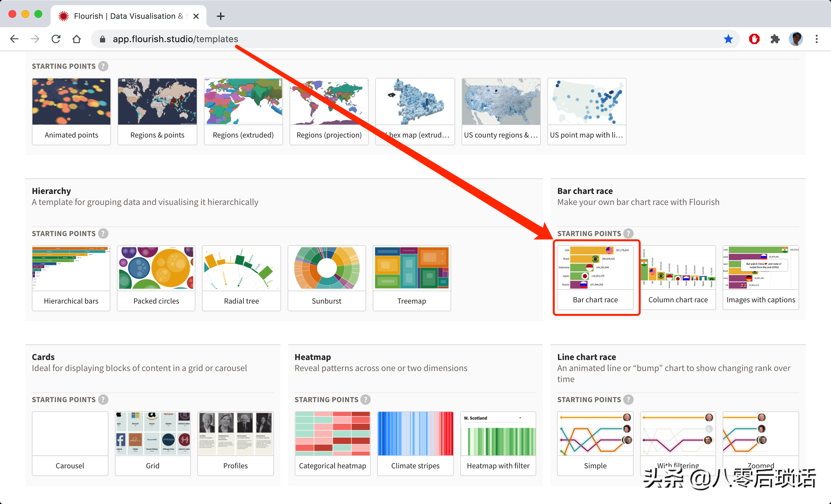Viewport: 831px width, 504px height.
Task: Open the Chrome profile avatar
Action: pyautogui.click(x=796, y=39)
